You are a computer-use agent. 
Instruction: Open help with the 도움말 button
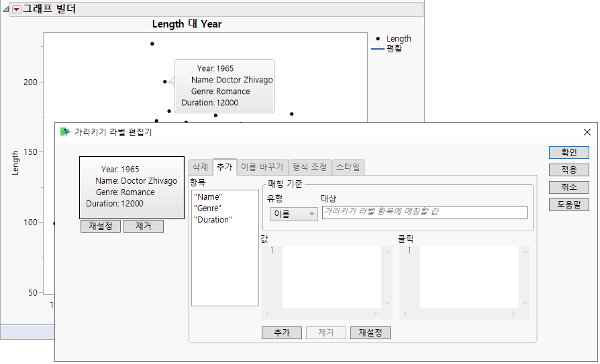click(x=568, y=205)
